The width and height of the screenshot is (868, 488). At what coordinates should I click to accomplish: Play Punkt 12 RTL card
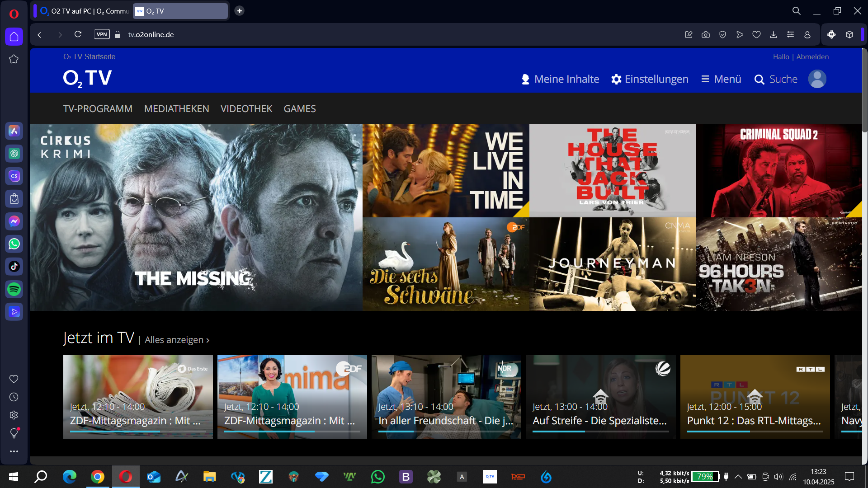coord(755,397)
